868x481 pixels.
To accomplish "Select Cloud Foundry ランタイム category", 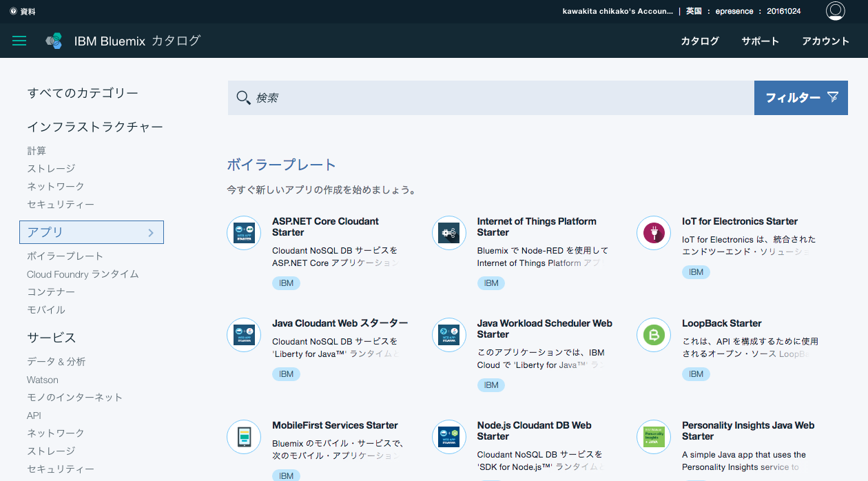I will [83, 274].
